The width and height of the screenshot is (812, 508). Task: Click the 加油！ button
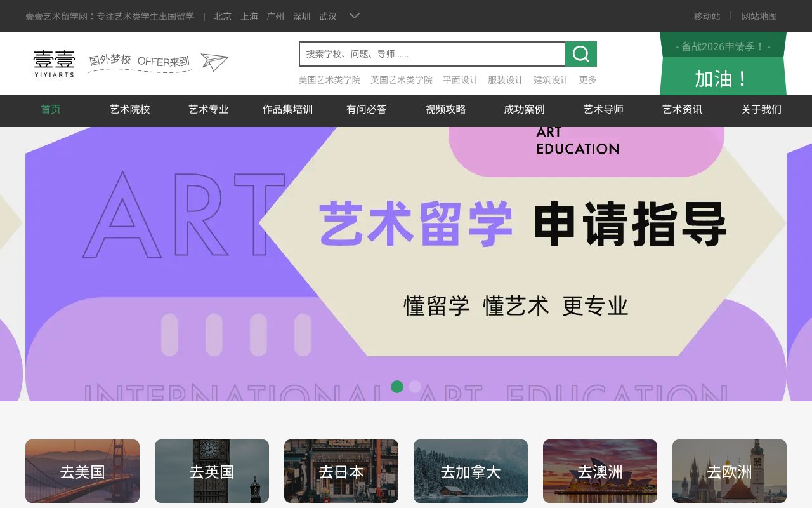723,78
